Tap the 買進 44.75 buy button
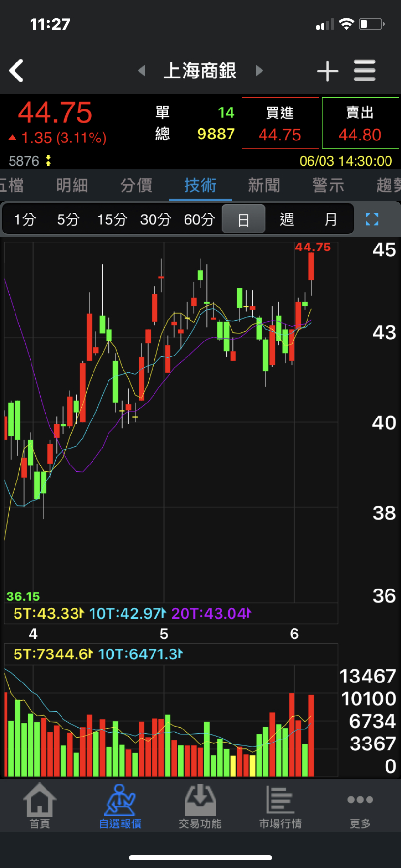 (x=280, y=123)
